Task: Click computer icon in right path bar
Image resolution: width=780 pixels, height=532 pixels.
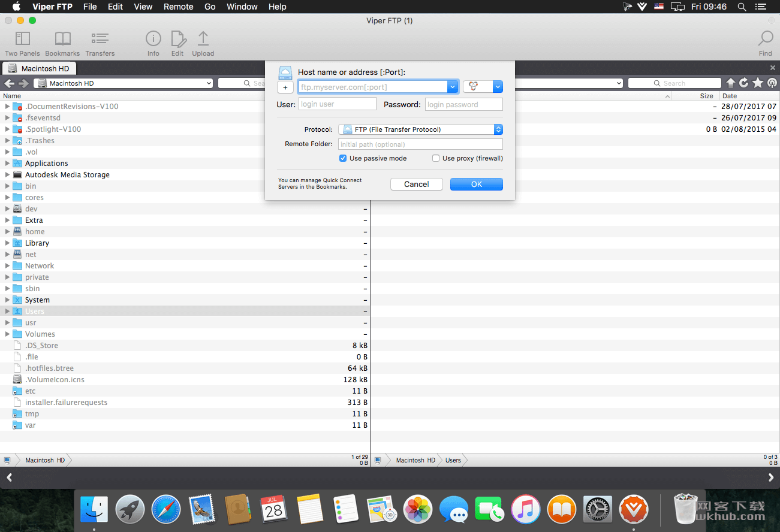Action: 378,460
